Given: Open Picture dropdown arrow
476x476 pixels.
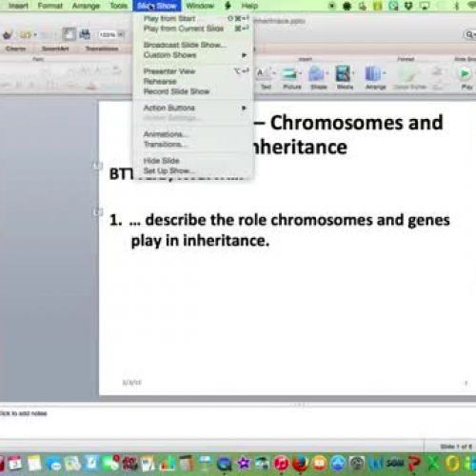Looking at the screenshot, I should point(300,73).
